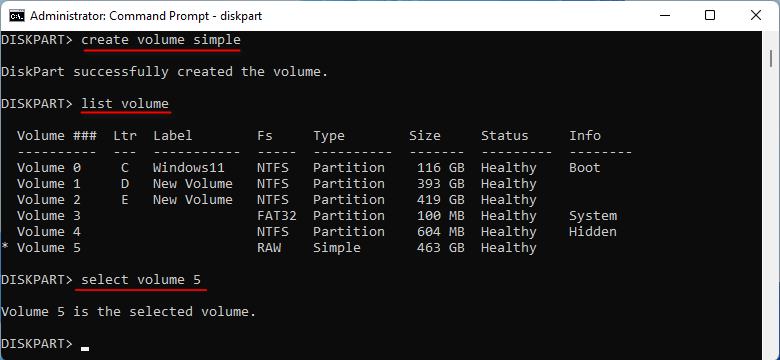The height and width of the screenshot is (360, 780).
Task: Click 'New Volume' label in Volume 2 row
Action: [x=193, y=199]
